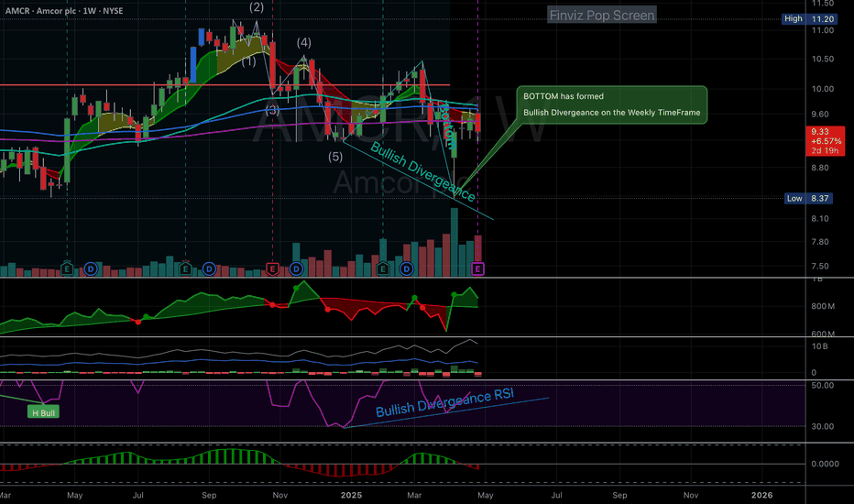The height and width of the screenshot is (504, 854).
Task: Click the 30.00 RSI axis value
Action: [x=823, y=427]
